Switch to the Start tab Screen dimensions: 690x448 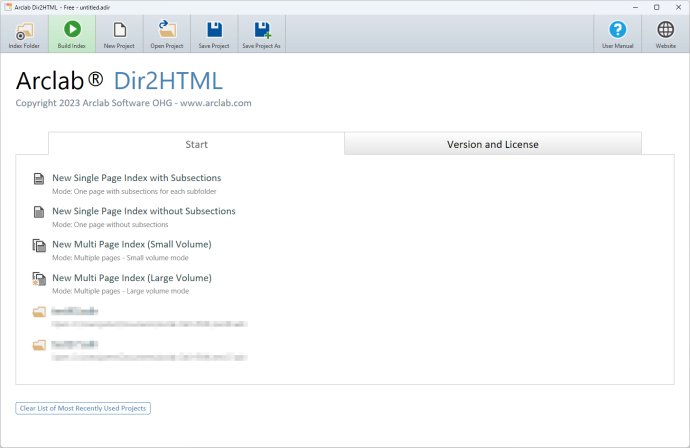[196, 144]
